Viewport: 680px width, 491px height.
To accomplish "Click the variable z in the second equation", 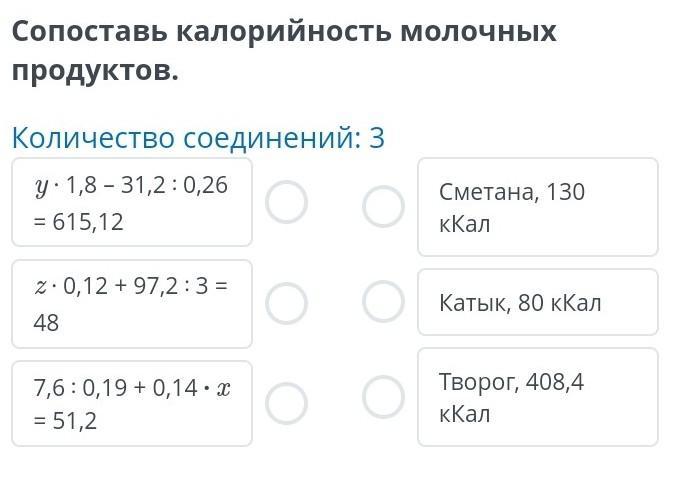I will [x=41, y=287].
